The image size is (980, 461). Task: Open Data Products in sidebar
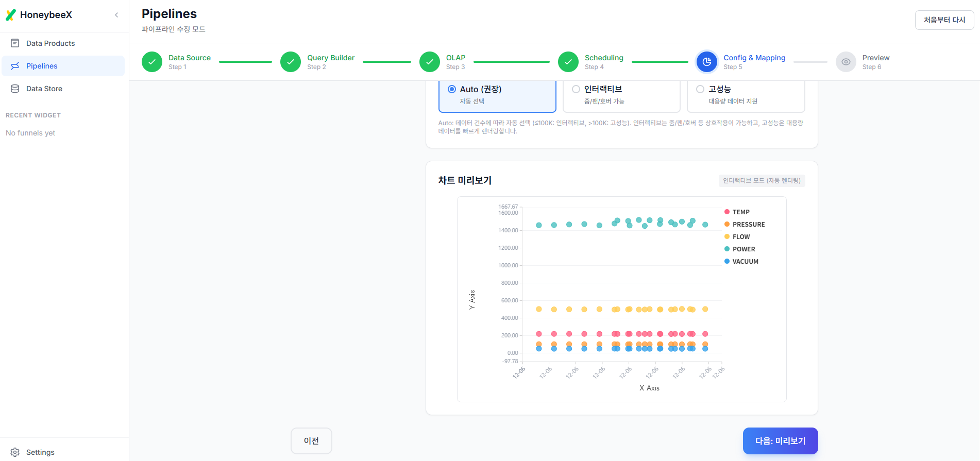coord(63,43)
